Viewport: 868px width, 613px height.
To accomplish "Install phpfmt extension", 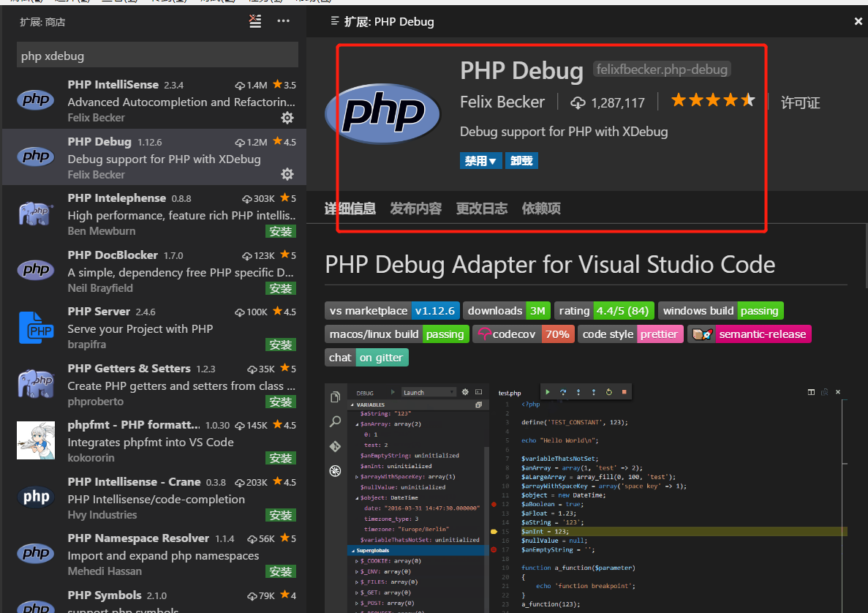I will pos(281,459).
